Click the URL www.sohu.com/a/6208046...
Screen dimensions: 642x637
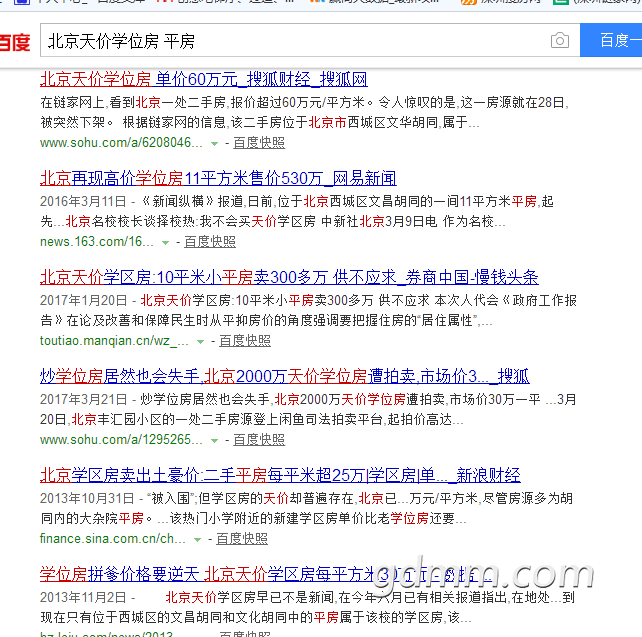[x=121, y=142]
